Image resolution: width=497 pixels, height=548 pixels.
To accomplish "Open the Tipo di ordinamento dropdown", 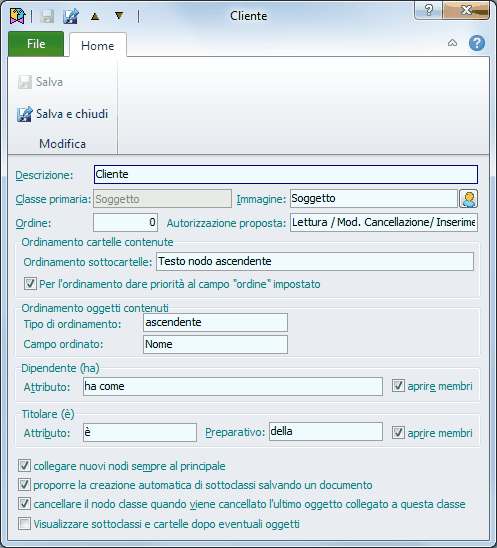I will pos(215,322).
